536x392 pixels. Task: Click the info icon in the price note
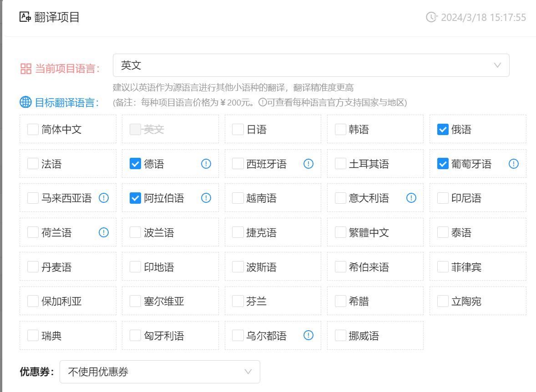click(x=263, y=102)
